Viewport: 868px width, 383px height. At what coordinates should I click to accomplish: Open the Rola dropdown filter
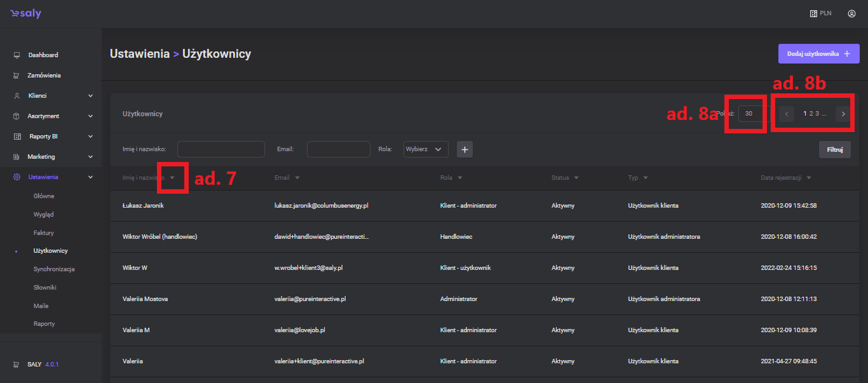[426, 149]
